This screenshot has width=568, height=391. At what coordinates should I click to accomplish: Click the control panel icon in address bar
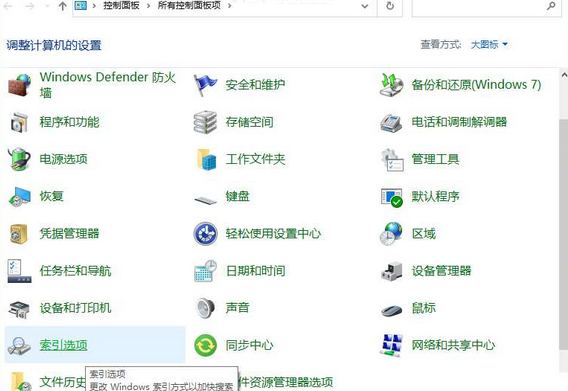80,6
